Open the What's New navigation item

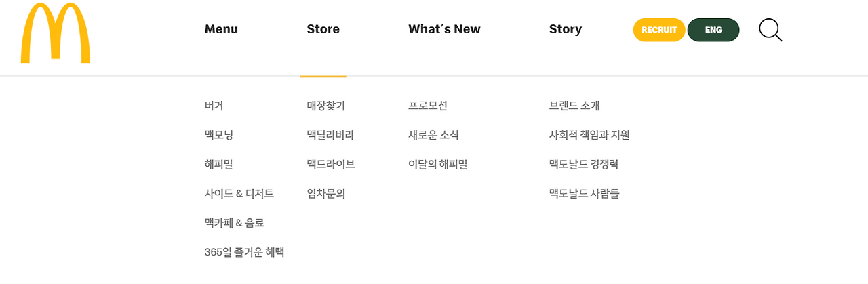point(444,29)
